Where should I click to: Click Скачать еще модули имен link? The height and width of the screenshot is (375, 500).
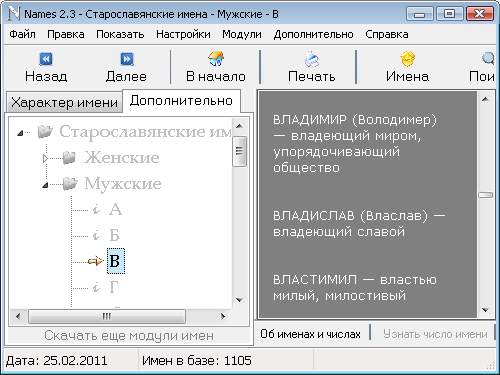coord(129,335)
